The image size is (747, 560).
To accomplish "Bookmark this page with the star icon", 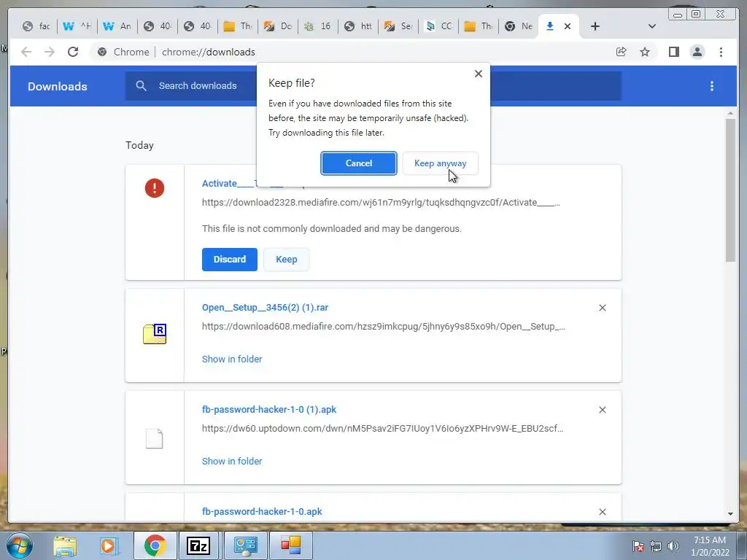I will click(645, 52).
